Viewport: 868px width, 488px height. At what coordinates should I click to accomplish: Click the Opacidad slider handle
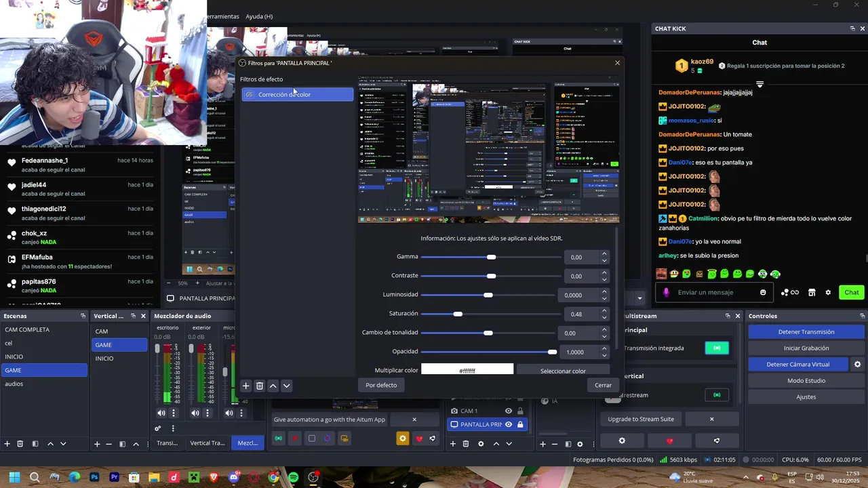tap(552, 352)
